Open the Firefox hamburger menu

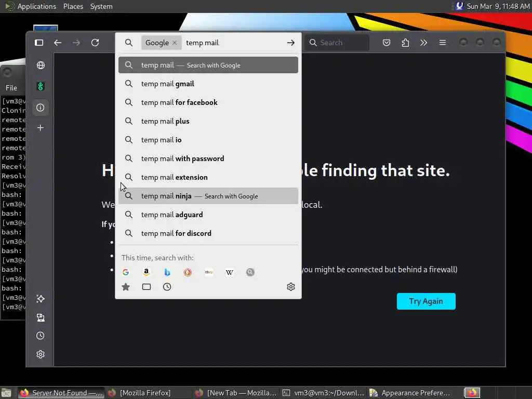pos(443,43)
